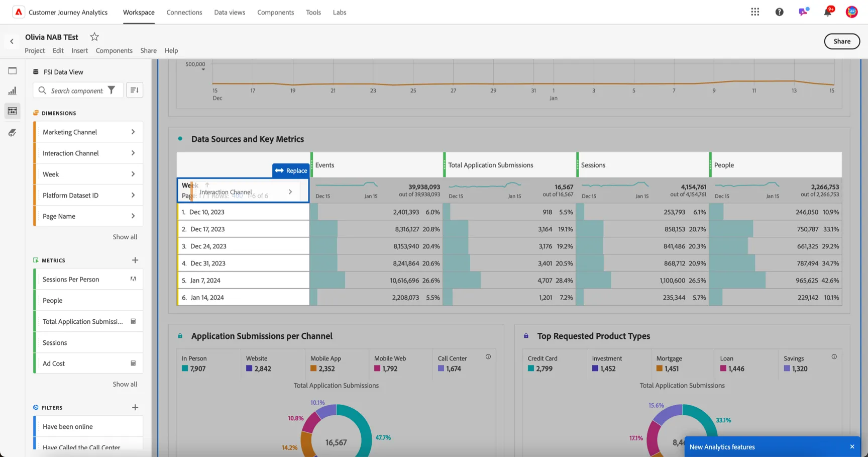Expand the Page Name dimension chevron

[133, 216]
